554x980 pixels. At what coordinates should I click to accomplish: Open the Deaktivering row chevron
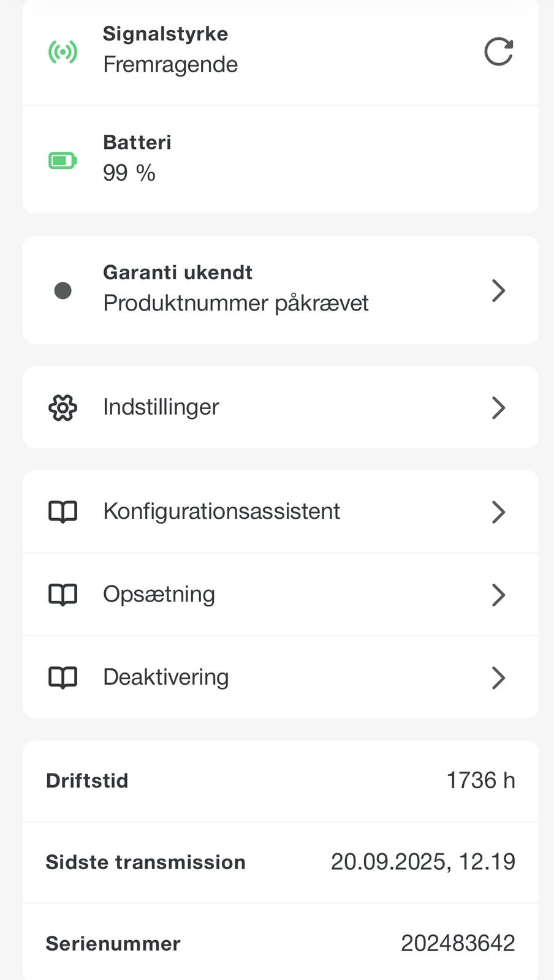[498, 677]
